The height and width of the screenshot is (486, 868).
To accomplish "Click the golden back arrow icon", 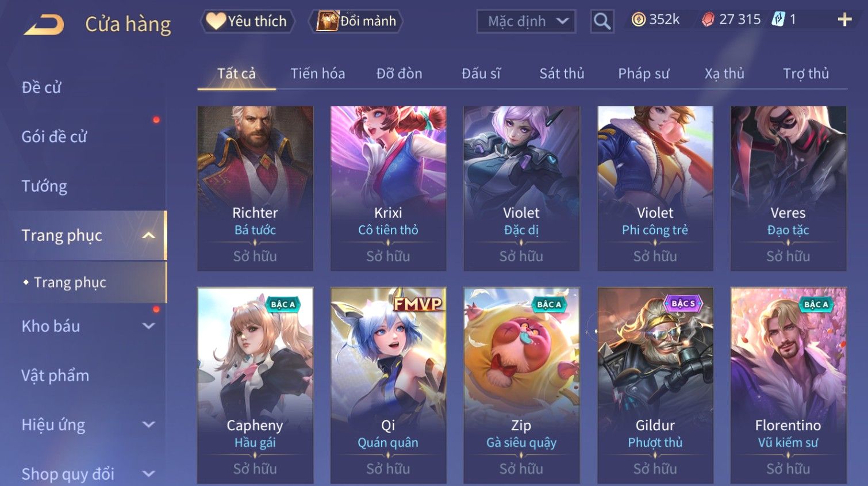I will [x=44, y=25].
